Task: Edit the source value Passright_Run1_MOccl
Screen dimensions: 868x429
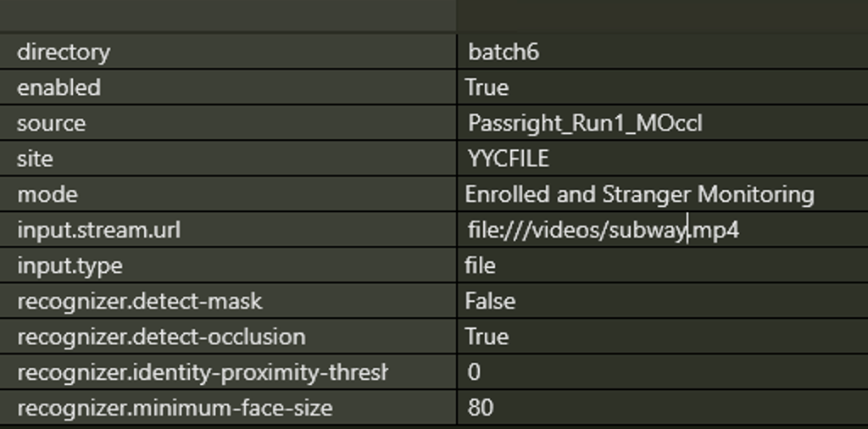Action: (585, 123)
